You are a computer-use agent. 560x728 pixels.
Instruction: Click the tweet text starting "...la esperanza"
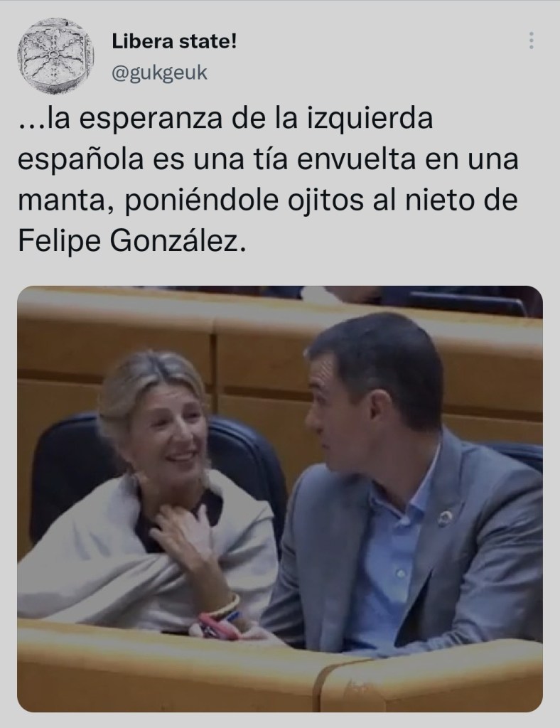point(268,180)
